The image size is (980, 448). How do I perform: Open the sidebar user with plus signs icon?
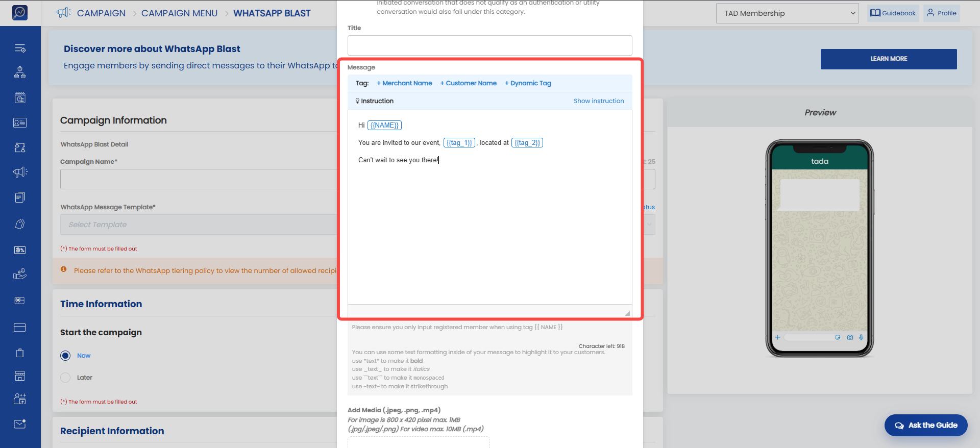coord(20,399)
